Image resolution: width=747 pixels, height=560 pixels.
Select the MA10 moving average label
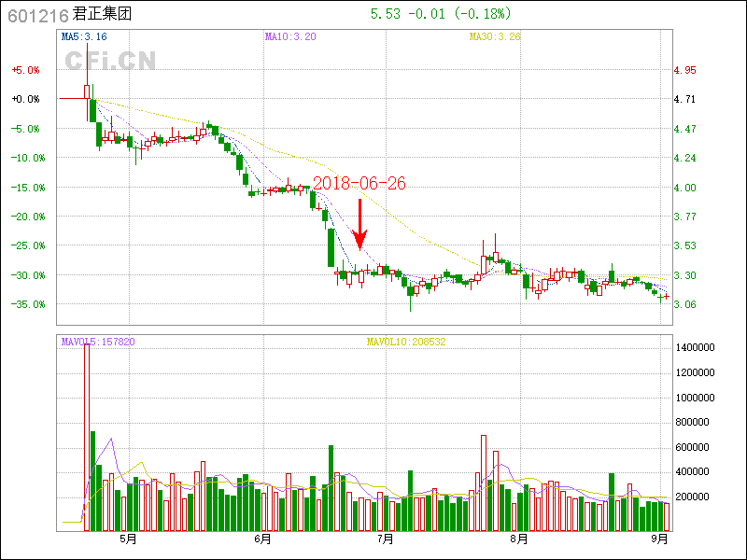point(290,36)
